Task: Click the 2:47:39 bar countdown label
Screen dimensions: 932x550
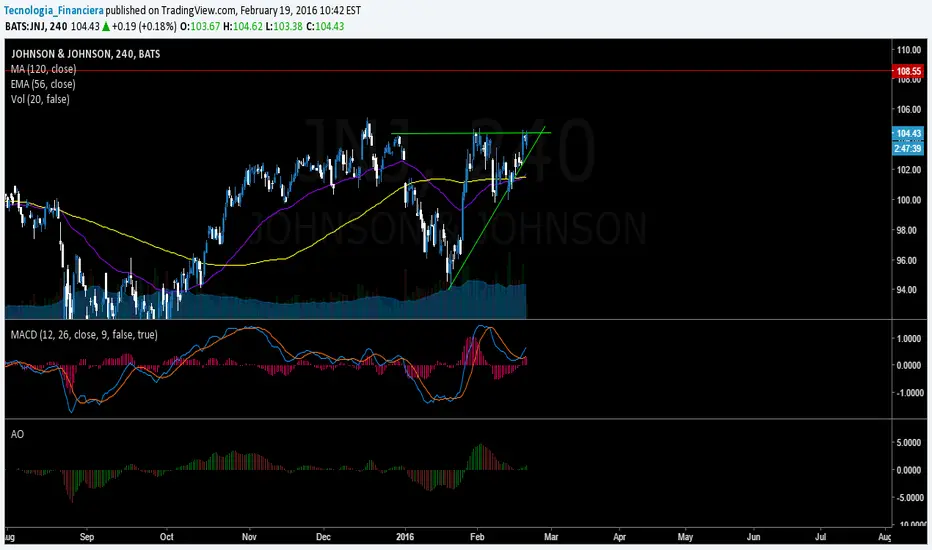Action: click(908, 149)
